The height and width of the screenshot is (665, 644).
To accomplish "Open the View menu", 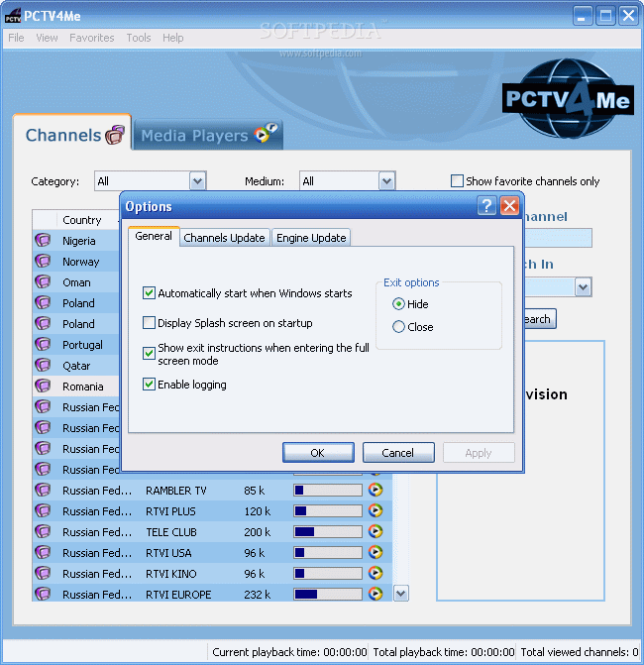I will click(47, 38).
